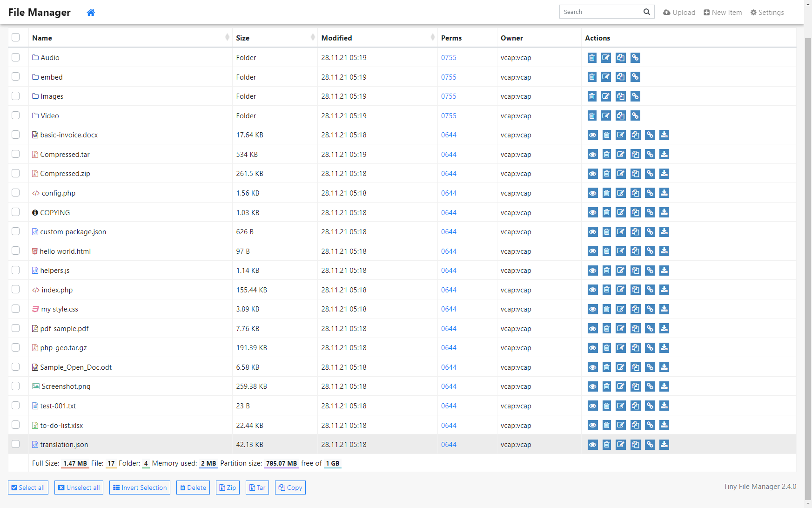This screenshot has height=508, width=812.
Task: Delete the Audio folder using the trash icon
Action: click(592, 58)
